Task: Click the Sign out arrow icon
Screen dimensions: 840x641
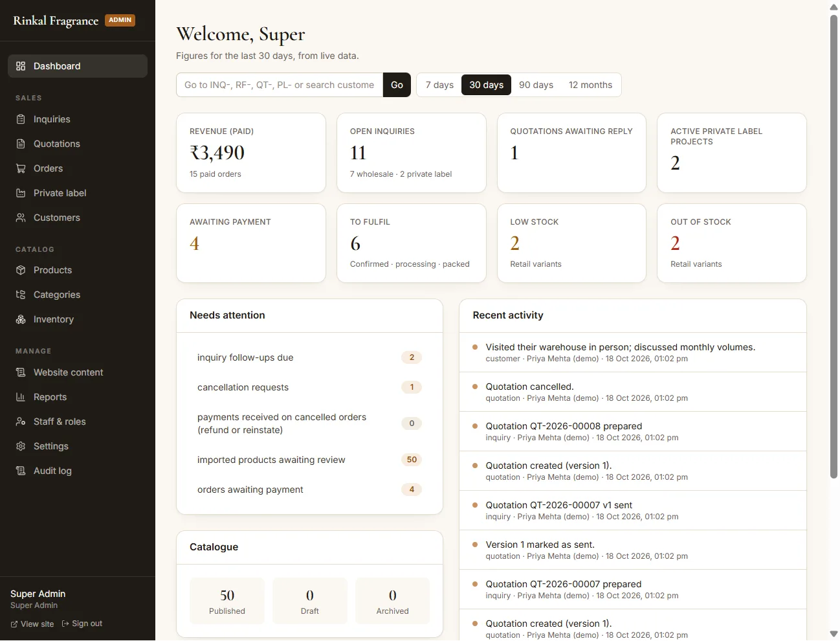Action: [x=65, y=624]
